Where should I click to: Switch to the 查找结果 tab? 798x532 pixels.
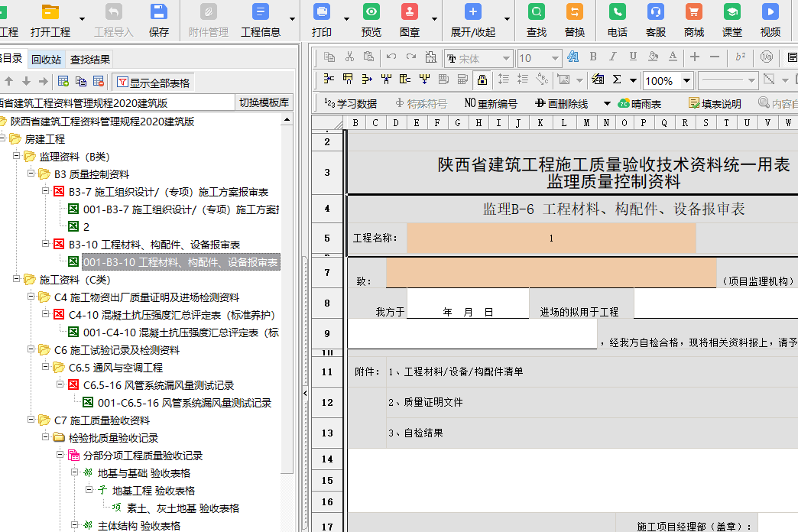90,60
